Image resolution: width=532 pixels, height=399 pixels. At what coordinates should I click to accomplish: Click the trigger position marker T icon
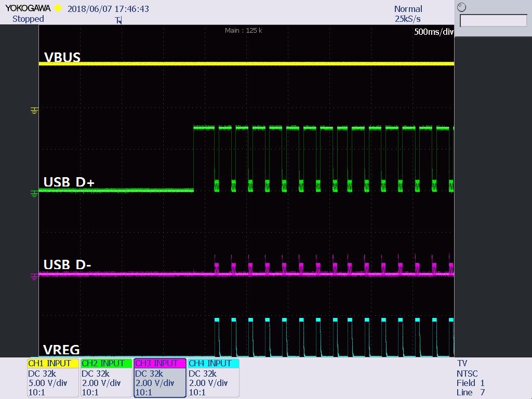click(118, 20)
